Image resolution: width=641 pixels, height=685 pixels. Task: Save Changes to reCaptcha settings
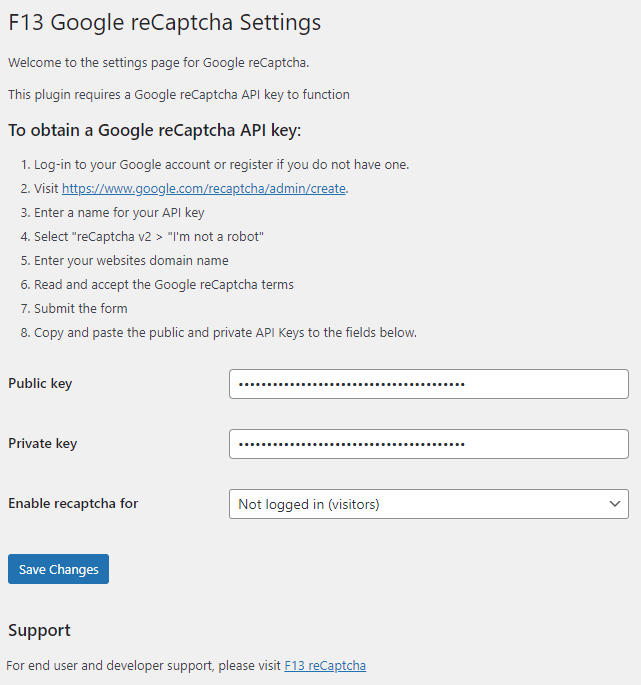pos(59,569)
